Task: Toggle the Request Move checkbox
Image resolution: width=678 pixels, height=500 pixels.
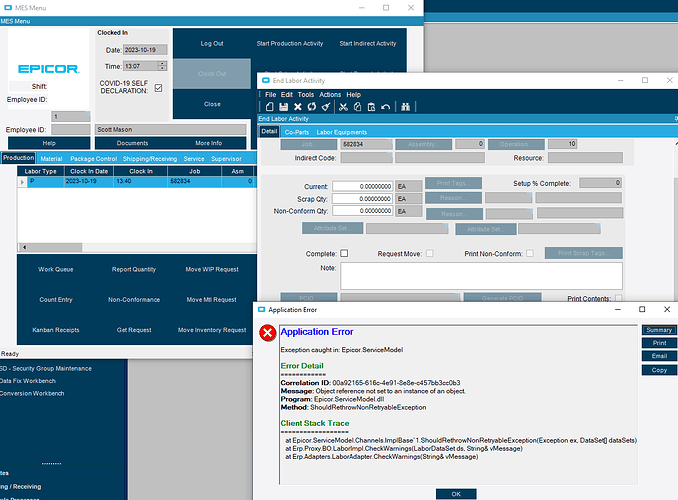Action: pyautogui.click(x=430, y=253)
